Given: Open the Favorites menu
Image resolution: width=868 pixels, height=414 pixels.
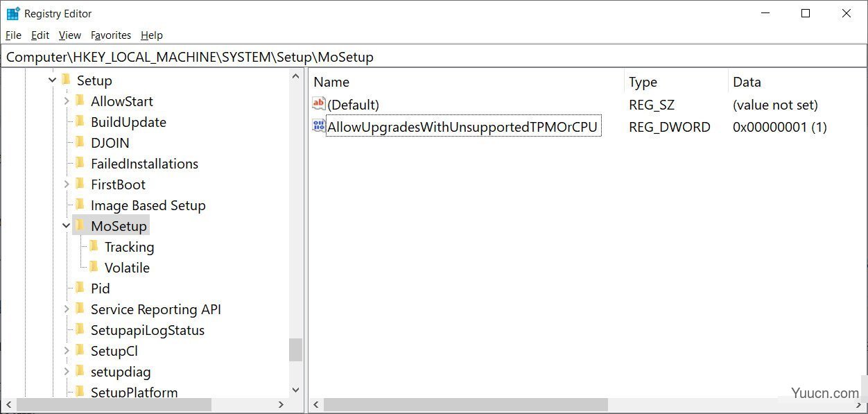Looking at the screenshot, I should (111, 35).
